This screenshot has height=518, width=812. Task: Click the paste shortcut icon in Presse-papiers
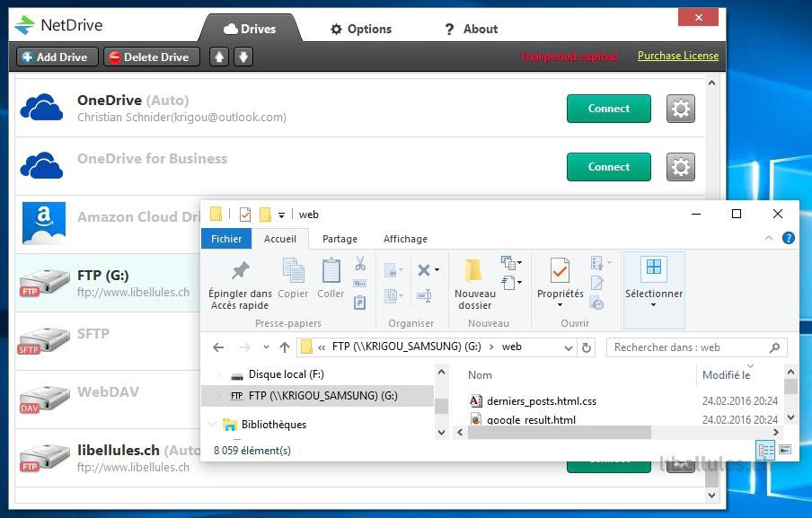360,303
